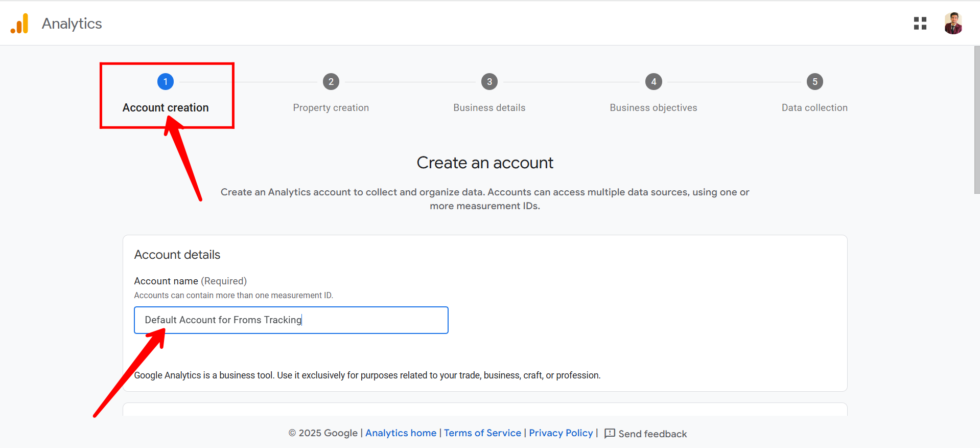Select step 2 circle, Property creation
980x448 pixels.
coord(331,82)
